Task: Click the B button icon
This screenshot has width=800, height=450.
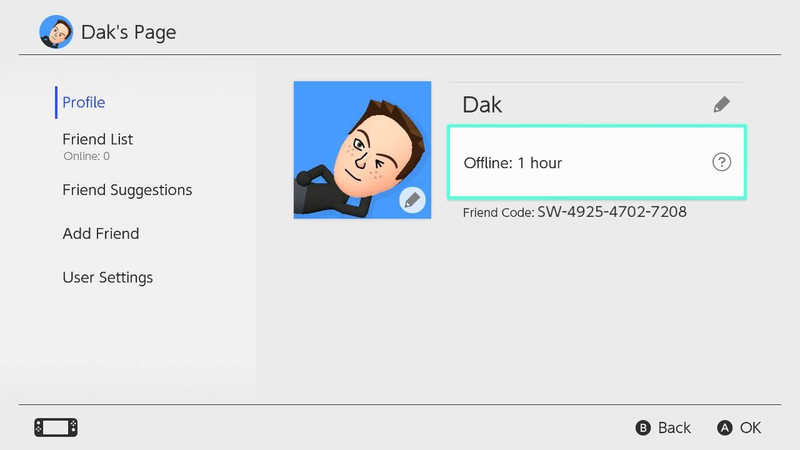Action: pos(643,428)
